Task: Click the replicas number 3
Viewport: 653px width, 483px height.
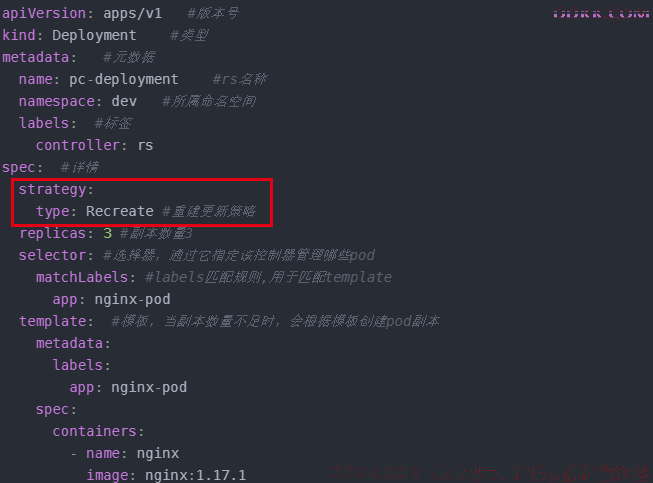Action: (107, 233)
